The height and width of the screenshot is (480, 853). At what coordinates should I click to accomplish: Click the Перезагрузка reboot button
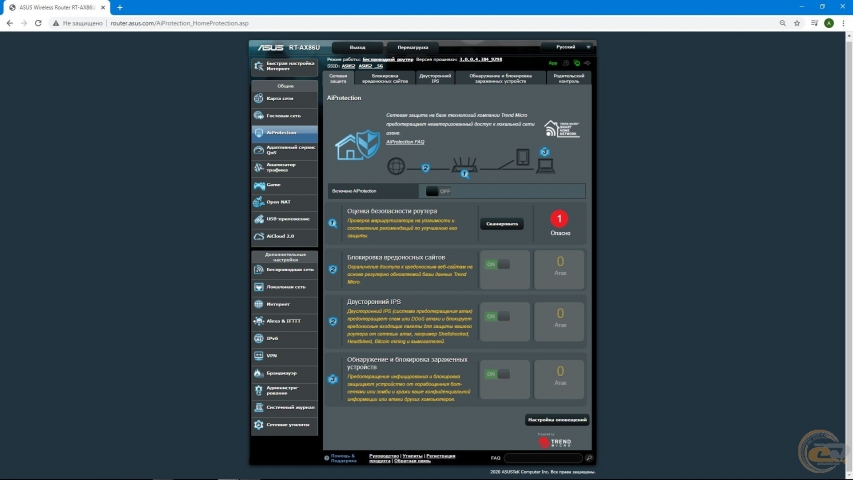click(412, 47)
